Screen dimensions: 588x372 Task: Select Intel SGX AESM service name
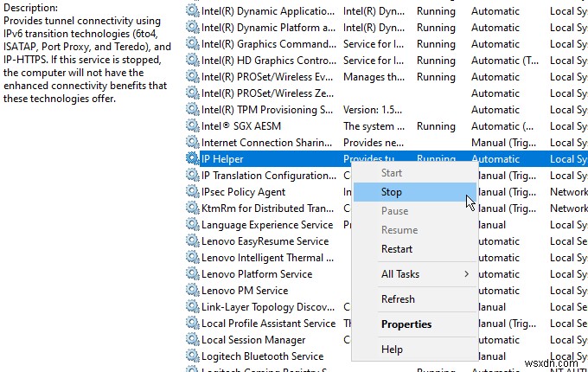tap(240, 126)
